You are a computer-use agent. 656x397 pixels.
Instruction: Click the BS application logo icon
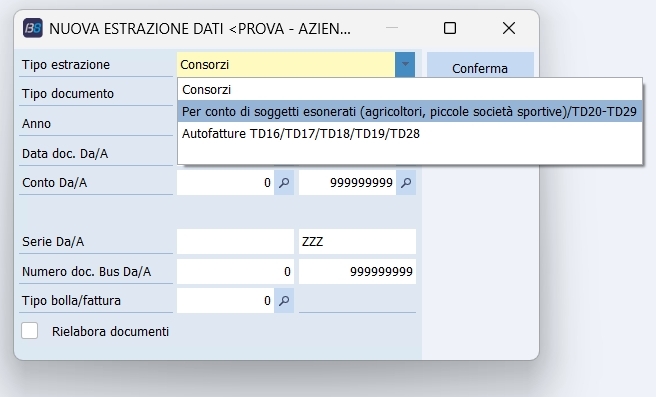click(x=33, y=28)
